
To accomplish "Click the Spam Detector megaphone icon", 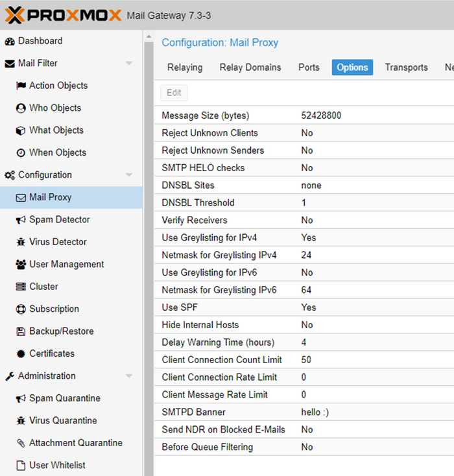I will [21, 220].
